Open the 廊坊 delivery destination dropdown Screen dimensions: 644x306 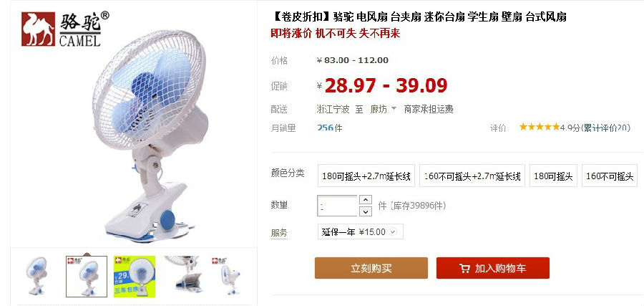tap(384, 110)
